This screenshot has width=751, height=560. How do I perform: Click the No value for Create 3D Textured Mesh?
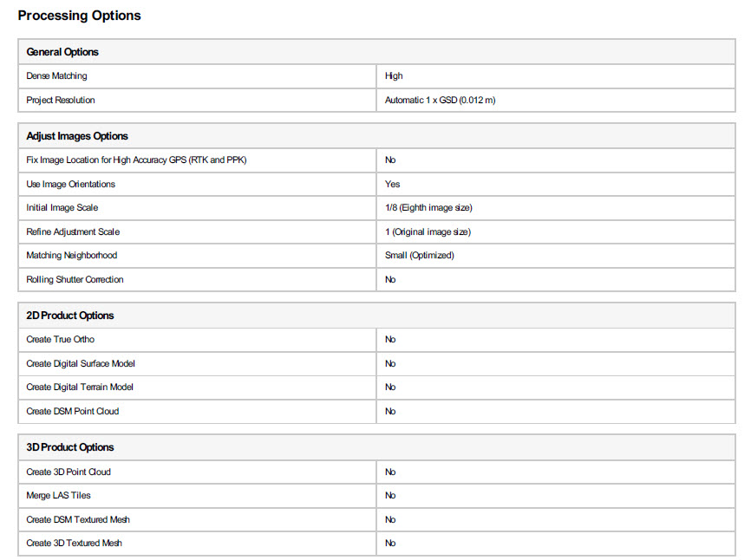[390, 544]
